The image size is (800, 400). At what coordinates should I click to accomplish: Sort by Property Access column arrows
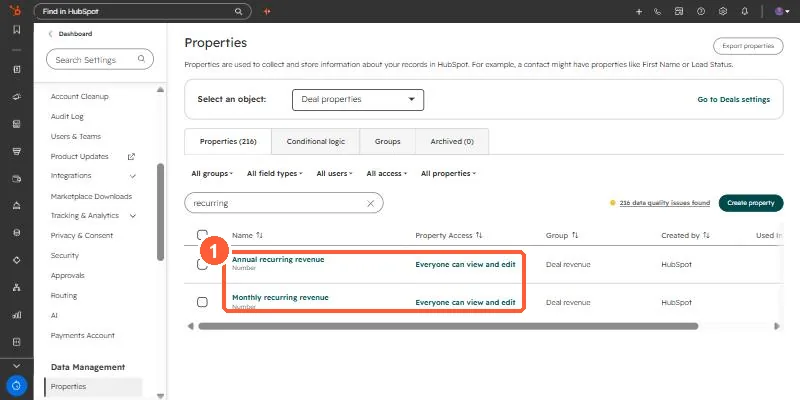click(479, 235)
